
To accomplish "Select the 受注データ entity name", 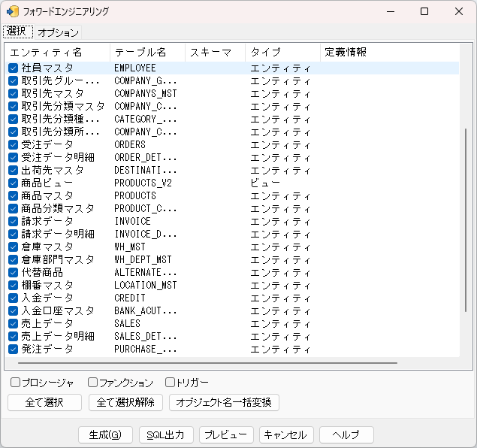I will point(47,144).
